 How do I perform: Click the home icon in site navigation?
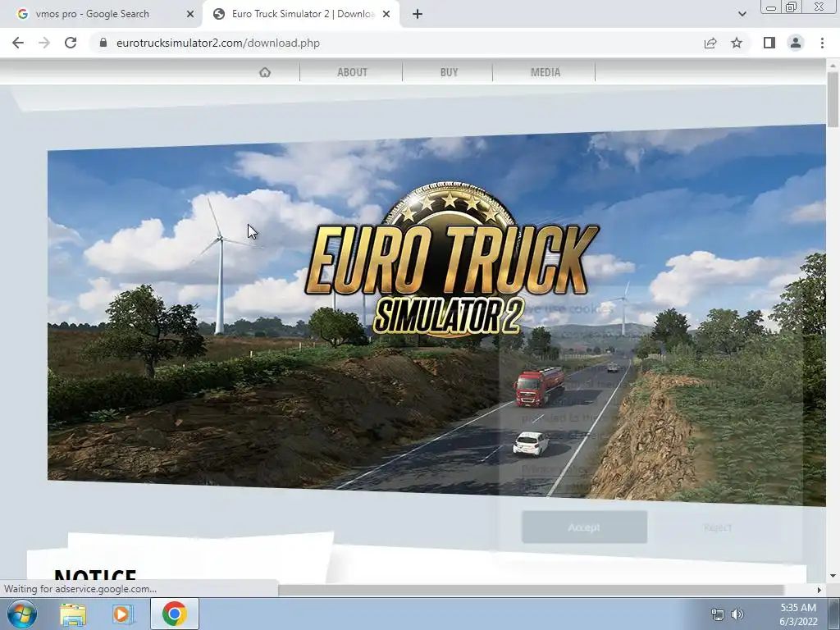pos(265,72)
